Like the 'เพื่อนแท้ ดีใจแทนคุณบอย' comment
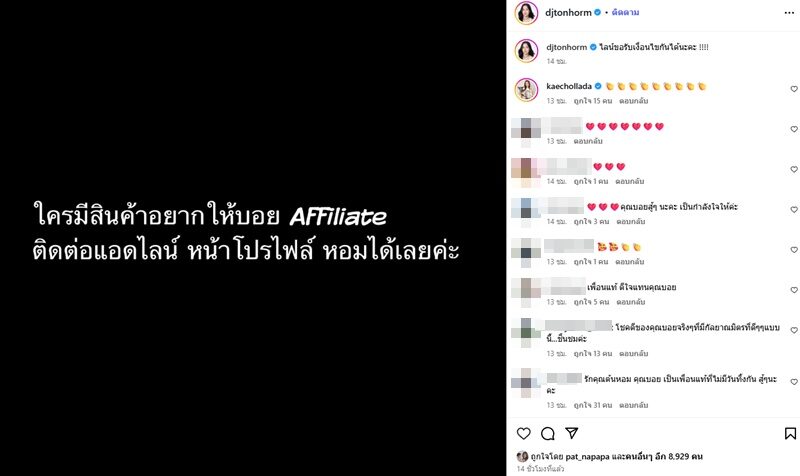Viewport: 800px width, 476px height. pos(794,290)
